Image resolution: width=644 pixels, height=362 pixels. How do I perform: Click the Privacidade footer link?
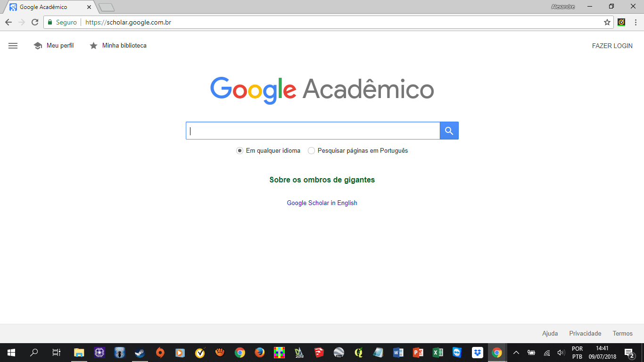tap(585, 333)
